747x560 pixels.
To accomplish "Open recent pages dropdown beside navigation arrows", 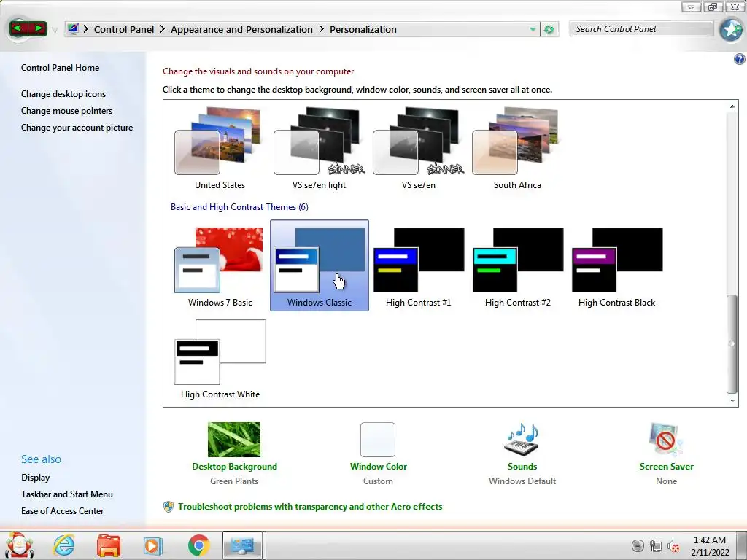I will pyautogui.click(x=54, y=30).
